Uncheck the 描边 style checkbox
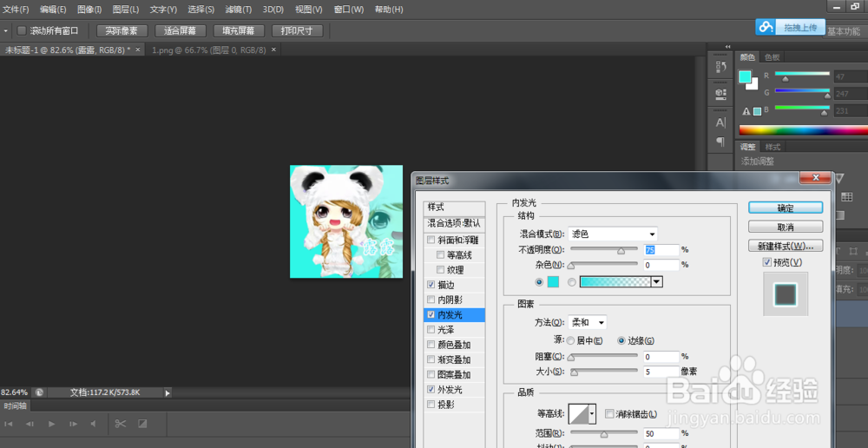The width and height of the screenshot is (868, 448). [431, 285]
